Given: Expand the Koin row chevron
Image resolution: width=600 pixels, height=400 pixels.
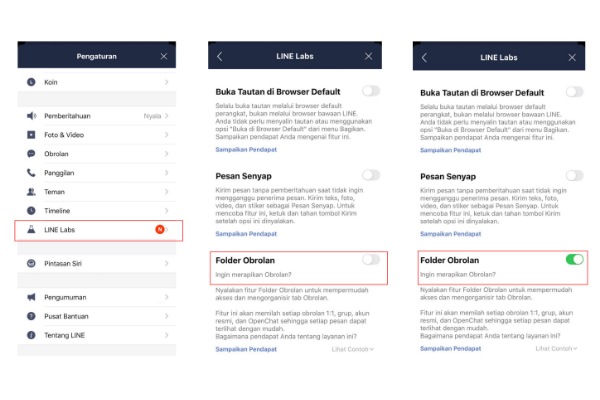Looking at the screenshot, I should coord(167,82).
